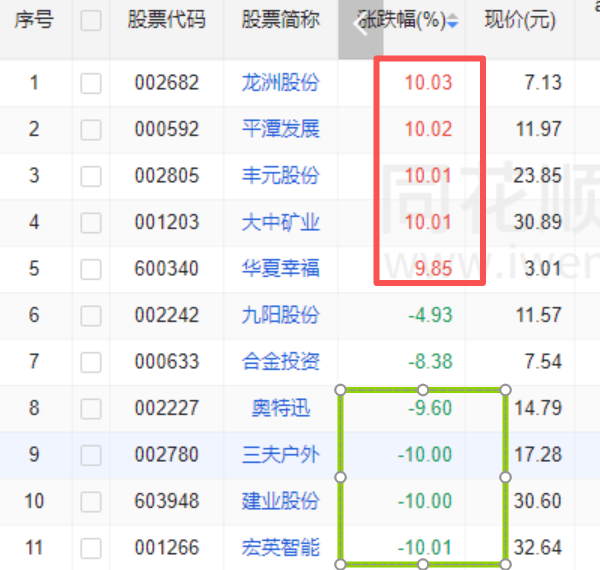The width and height of the screenshot is (600, 570).
Task: Select the checkbox in row 11 宏英智能
Action: [x=91, y=548]
